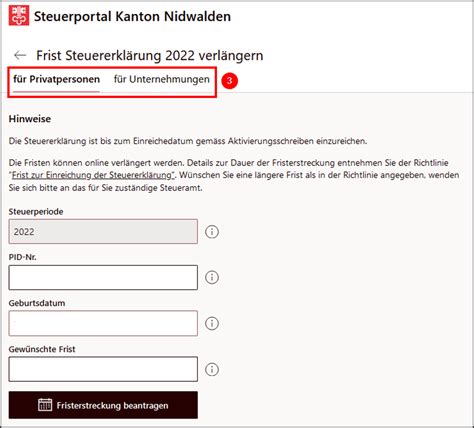The image size is (474, 428).
Task: Click the Nidwalden canton logo
Action: (x=19, y=15)
